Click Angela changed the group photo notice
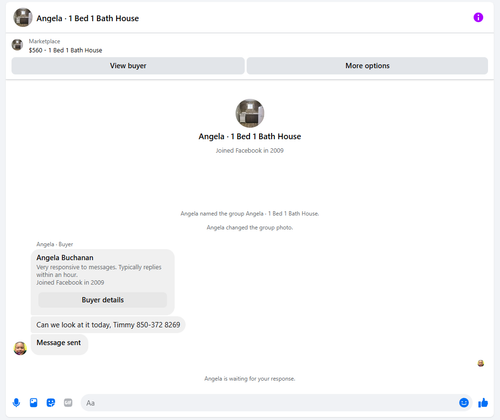Viewport: 500px width, 420px height. 250,228
